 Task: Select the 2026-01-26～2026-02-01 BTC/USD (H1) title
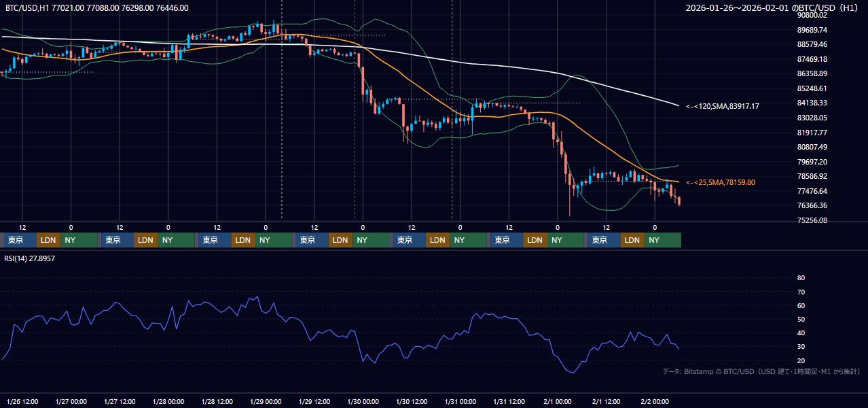772,8
